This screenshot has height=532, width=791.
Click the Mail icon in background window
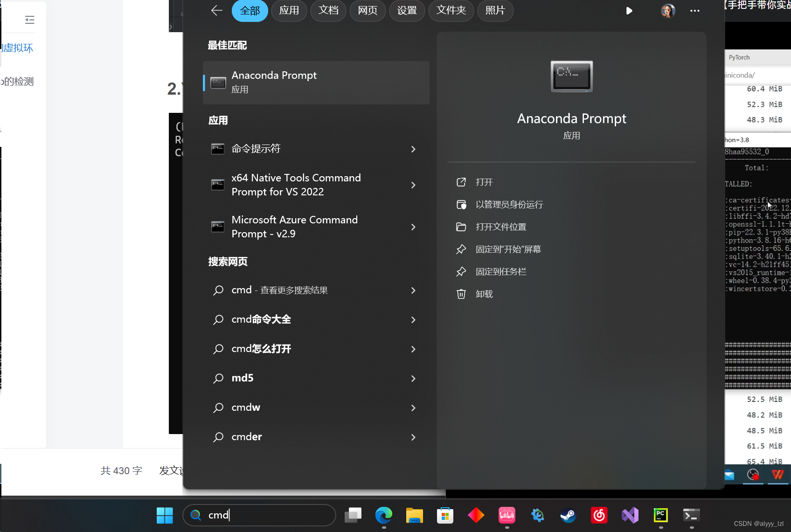[729, 475]
